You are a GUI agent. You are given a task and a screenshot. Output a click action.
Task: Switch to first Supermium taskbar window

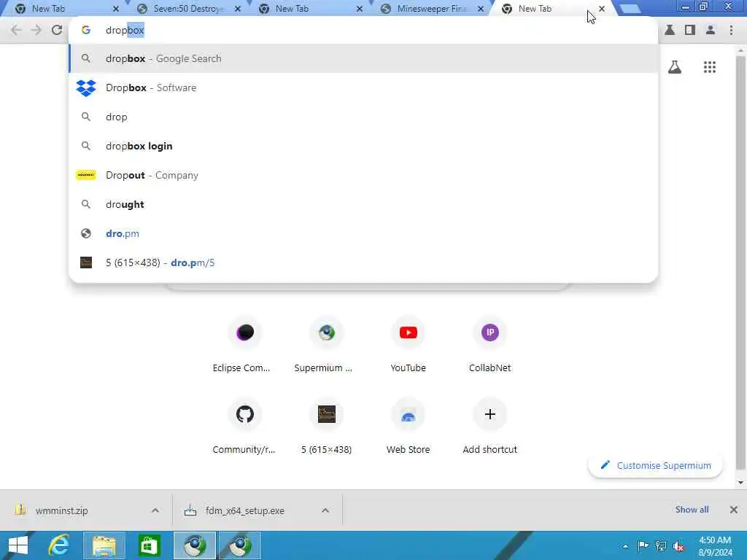pyautogui.click(x=194, y=545)
